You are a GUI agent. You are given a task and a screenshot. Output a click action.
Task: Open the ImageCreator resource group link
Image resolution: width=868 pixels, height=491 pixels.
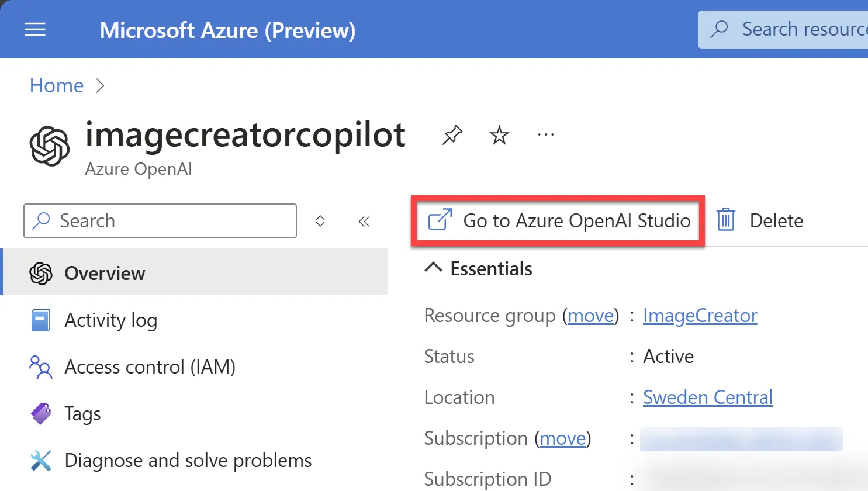pyautogui.click(x=700, y=316)
